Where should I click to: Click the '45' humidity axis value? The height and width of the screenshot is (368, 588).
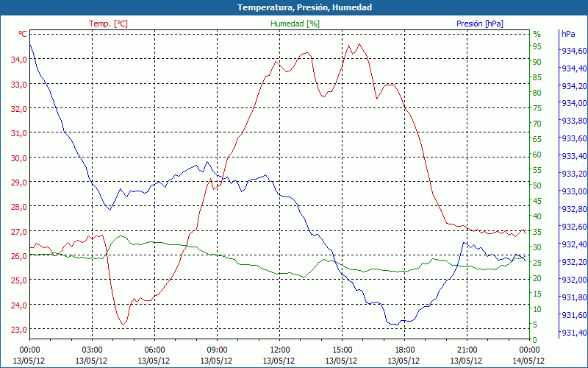tap(537, 201)
